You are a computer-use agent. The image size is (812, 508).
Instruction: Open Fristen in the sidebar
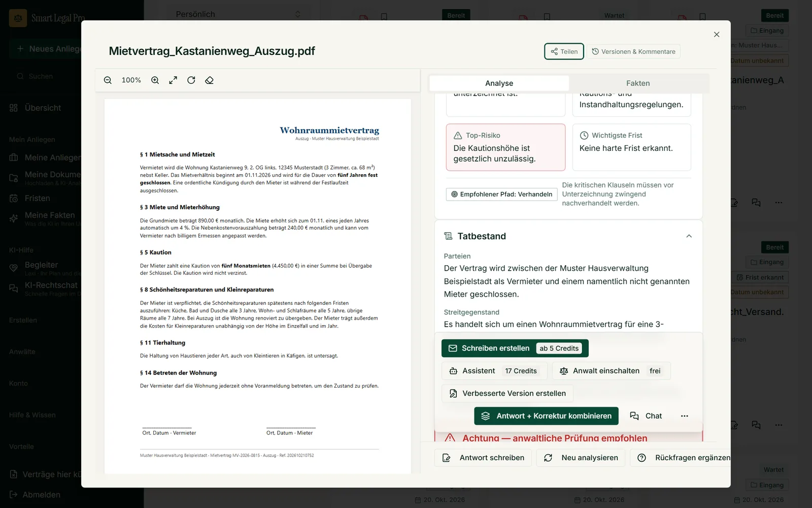coord(37,198)
